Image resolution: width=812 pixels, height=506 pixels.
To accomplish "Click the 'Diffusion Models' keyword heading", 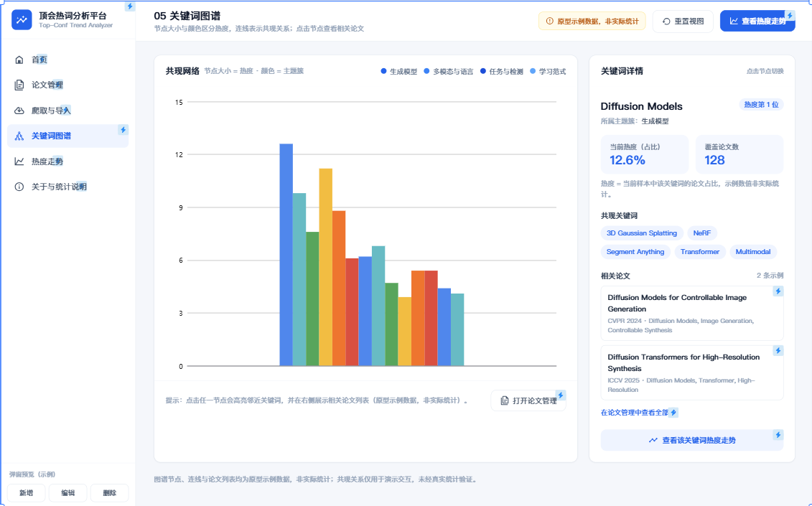I will (642, 106).
